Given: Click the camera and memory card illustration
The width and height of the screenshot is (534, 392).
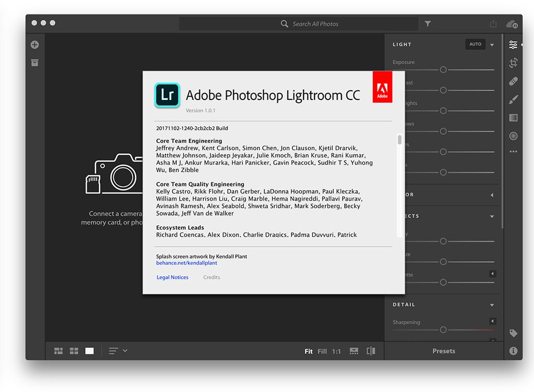Looking at the screenshot, I should [114, 174].
